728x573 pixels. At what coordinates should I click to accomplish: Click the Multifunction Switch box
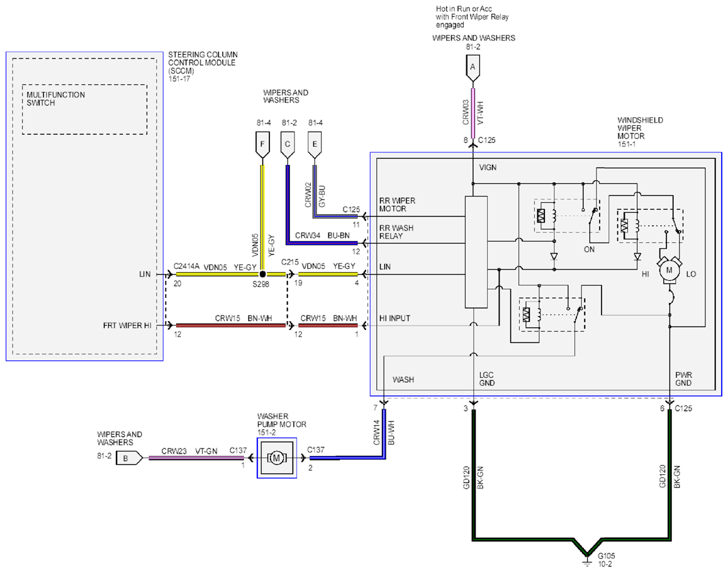click(84, 110)
